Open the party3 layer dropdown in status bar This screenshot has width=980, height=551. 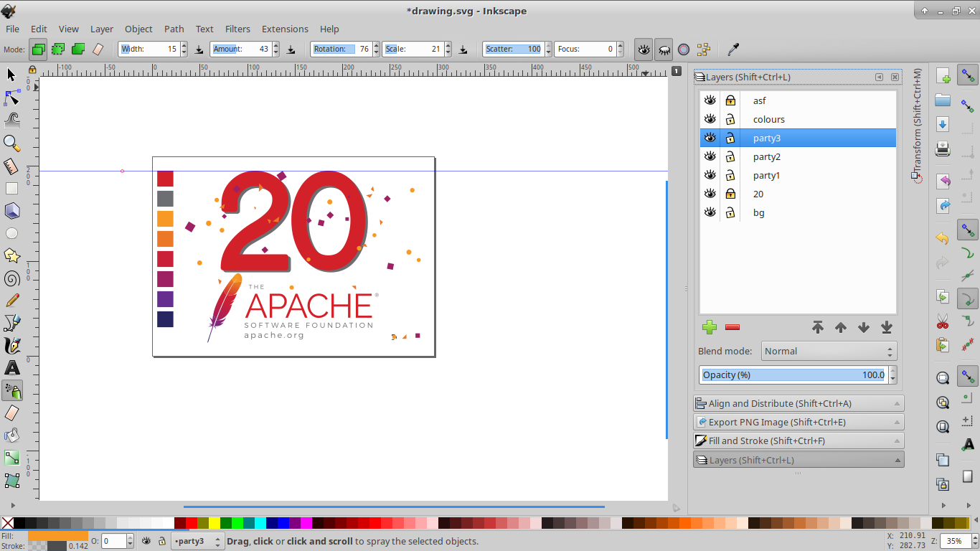coord(197,542)
